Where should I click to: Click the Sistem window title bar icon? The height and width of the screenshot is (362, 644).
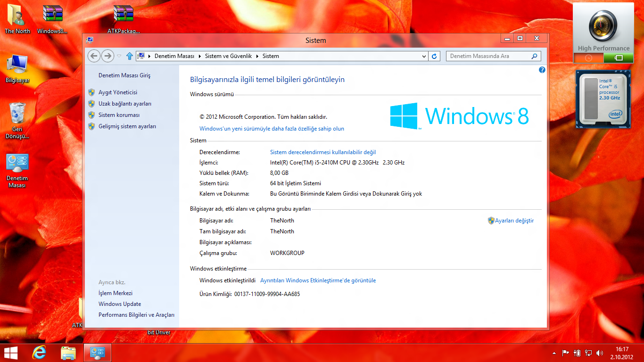click(90, 40)
